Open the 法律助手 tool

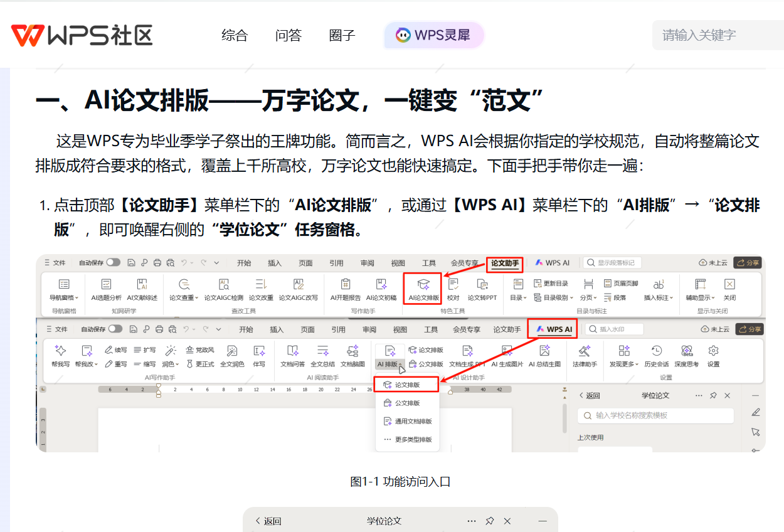[x=585, y=356]
